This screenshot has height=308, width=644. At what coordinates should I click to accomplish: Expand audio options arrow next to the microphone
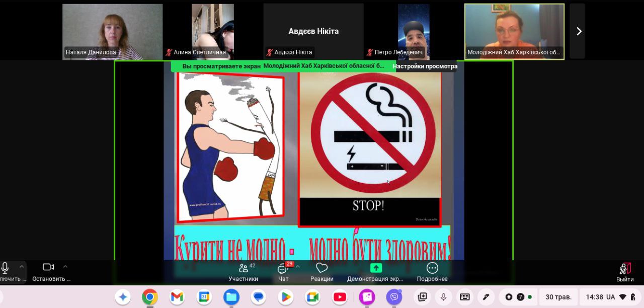pyautogui.click(x=21, y=267)
